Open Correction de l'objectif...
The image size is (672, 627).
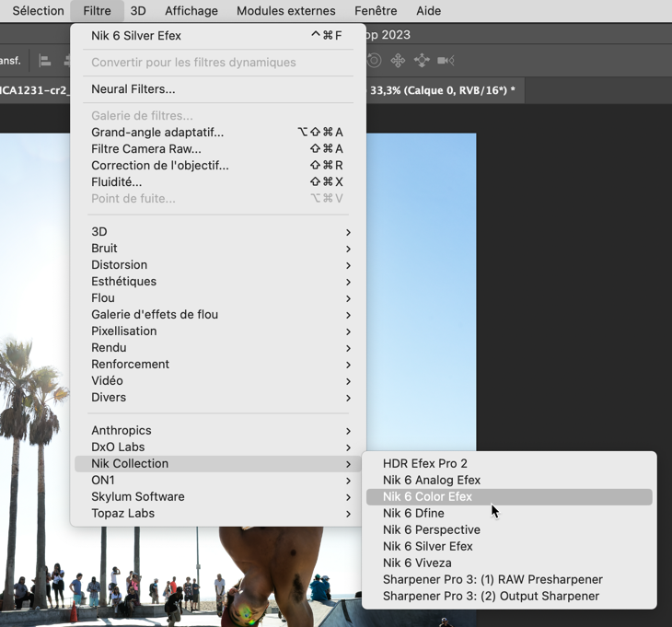(x=218, y=166)
